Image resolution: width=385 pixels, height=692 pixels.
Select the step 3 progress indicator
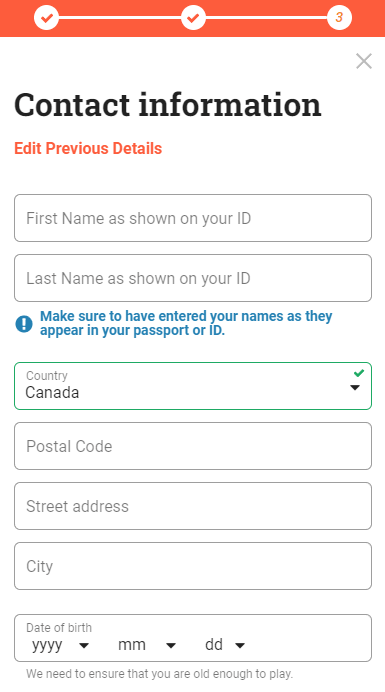(x=339, y=18)
